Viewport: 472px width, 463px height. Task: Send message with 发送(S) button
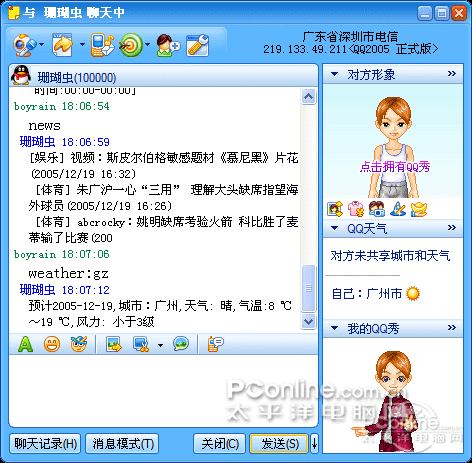pos(279,444)
